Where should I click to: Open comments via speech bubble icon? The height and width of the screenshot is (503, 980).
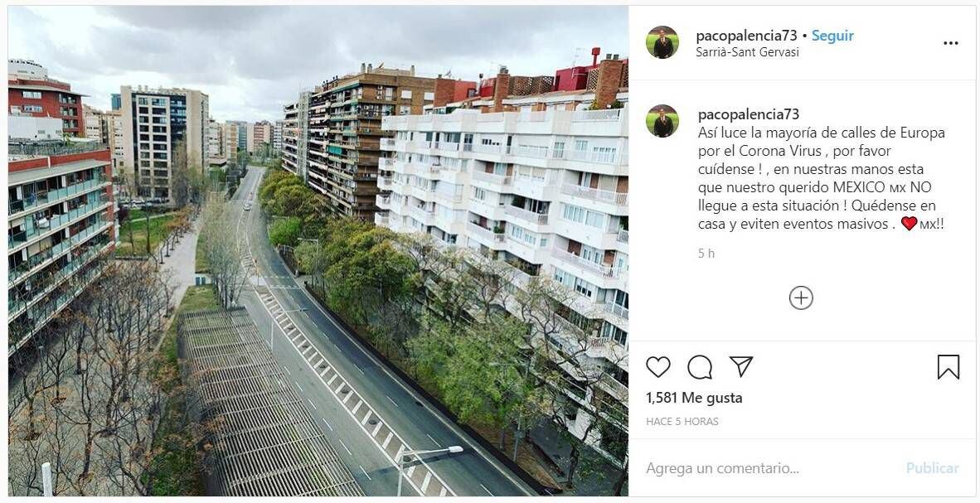click(x=700, y=367)
